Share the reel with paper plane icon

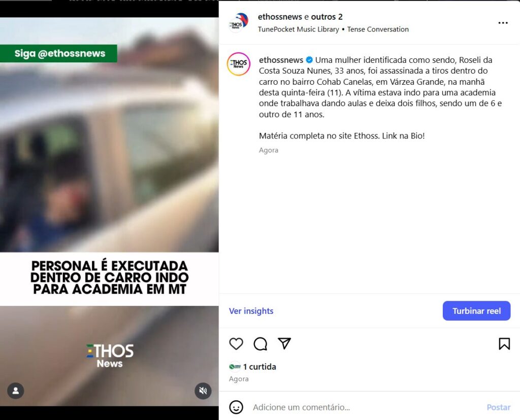284,343
